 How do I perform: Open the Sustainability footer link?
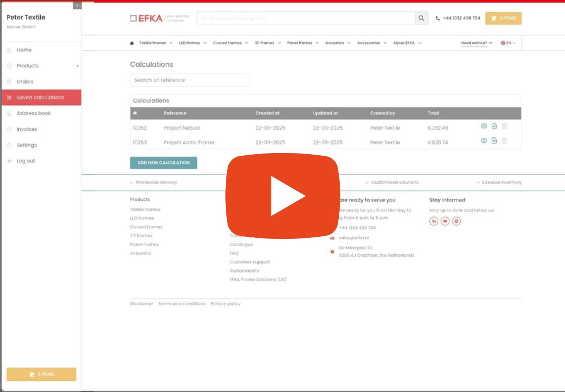[244, 271]
